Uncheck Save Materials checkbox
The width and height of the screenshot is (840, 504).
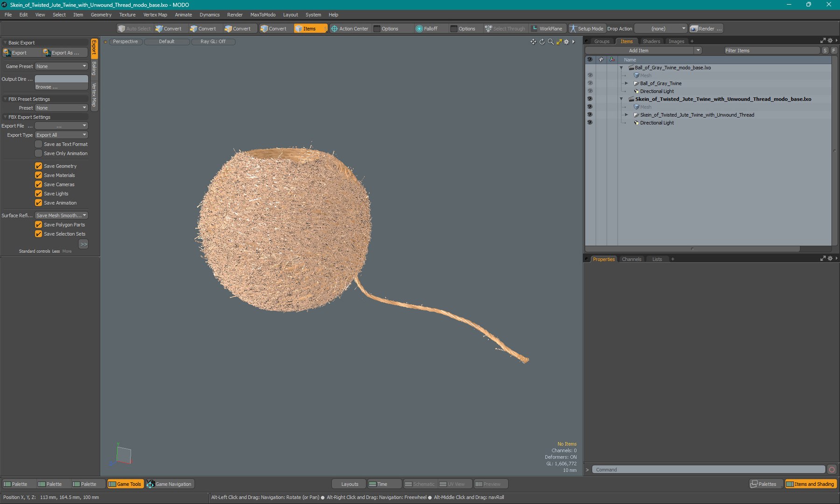(38, 175)
